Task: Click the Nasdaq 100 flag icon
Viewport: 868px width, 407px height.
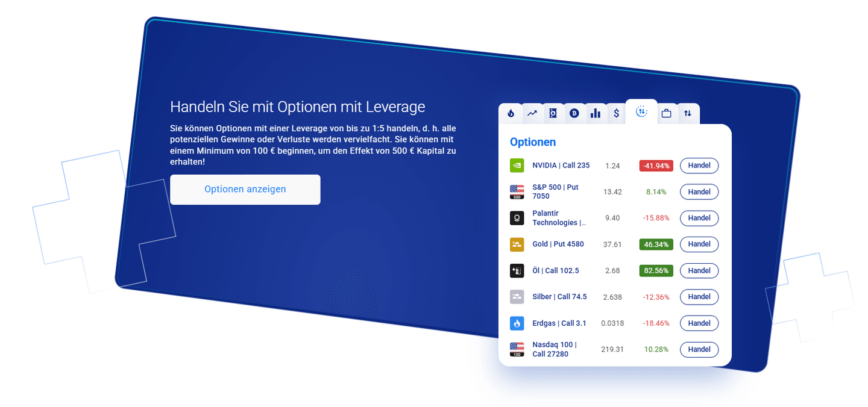Action: click(x=517, y=349)
